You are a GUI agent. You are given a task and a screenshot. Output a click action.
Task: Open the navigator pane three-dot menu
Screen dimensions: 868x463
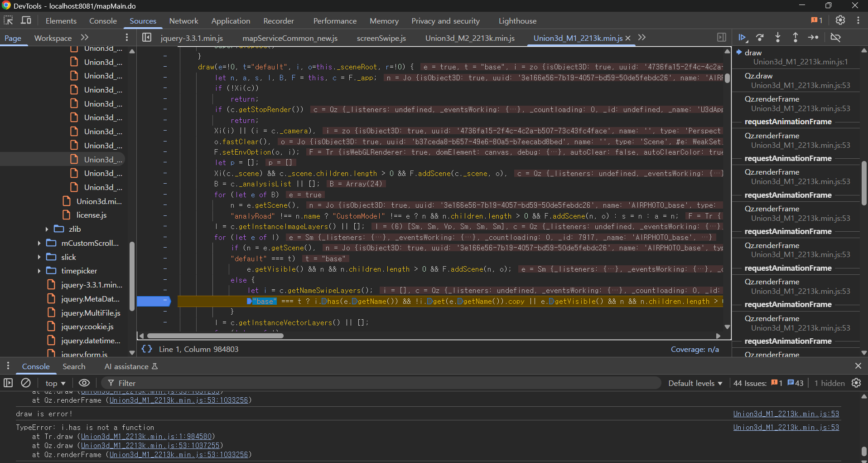127,38
